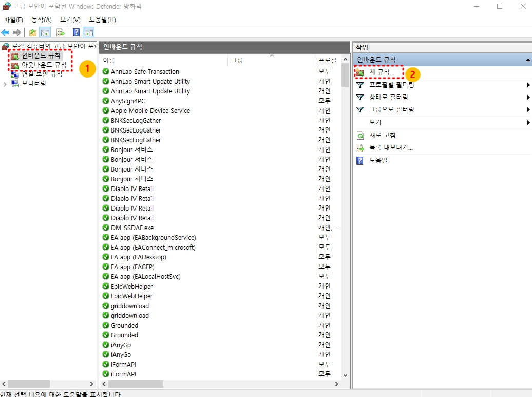Click the filter icon beside 상태로 필터링
Image resolution: width=532 pixels, height=397 pixels.
click(x=360, y=98)
